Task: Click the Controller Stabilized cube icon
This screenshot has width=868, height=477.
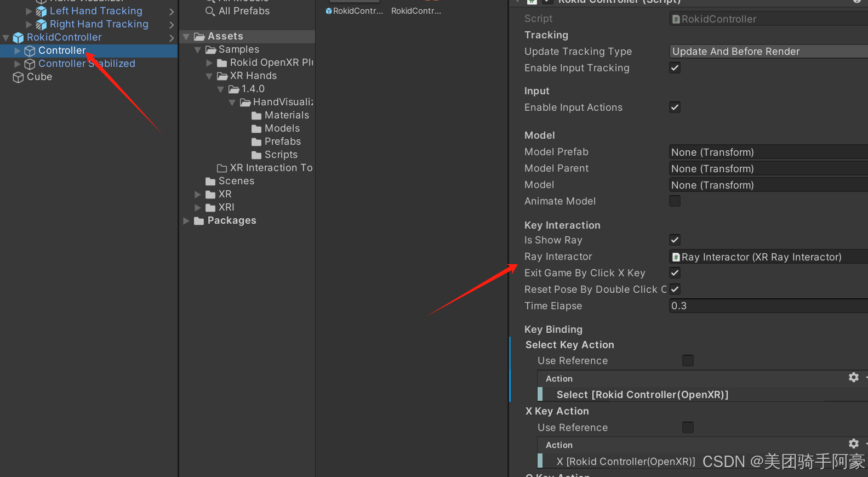Action: tap(30, 64)
